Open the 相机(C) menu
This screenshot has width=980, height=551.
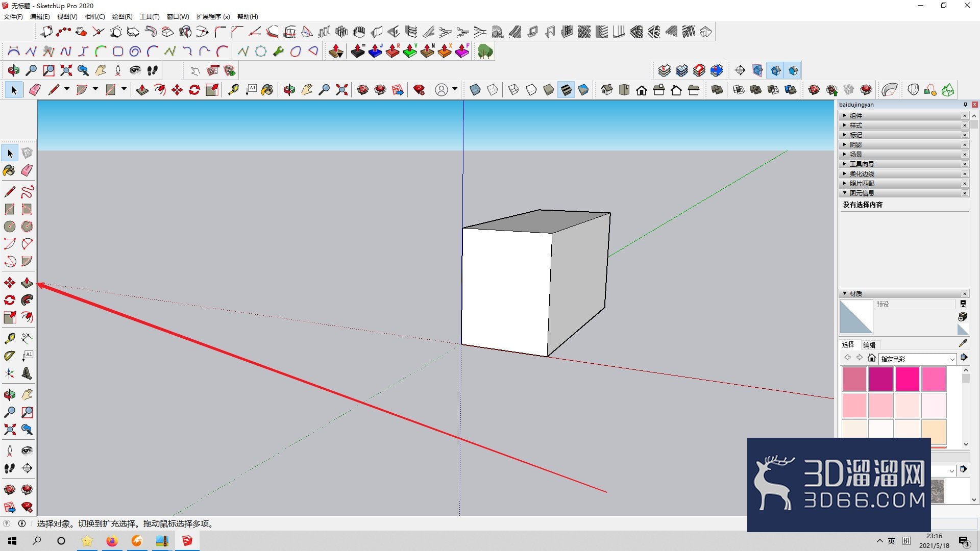94,17
